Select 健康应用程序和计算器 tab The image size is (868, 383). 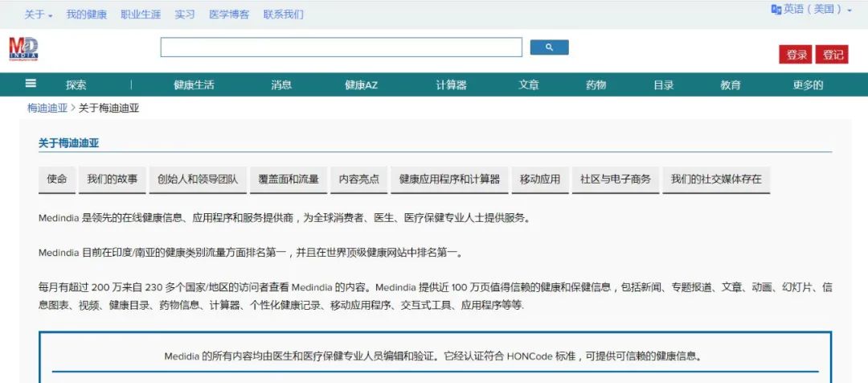(x=449, y=179)
